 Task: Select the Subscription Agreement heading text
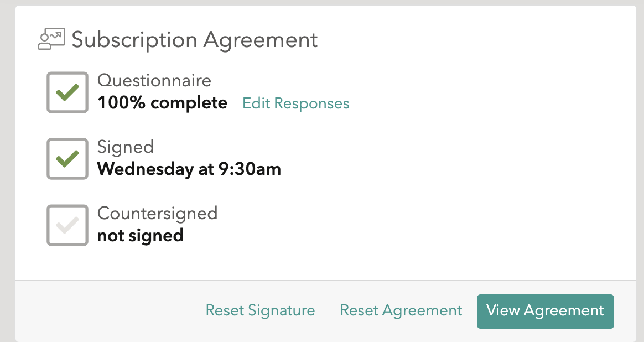[x=195, y=40]
